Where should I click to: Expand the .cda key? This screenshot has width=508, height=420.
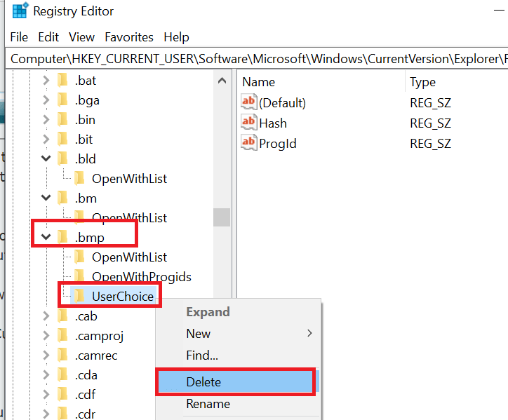[46, 375]
